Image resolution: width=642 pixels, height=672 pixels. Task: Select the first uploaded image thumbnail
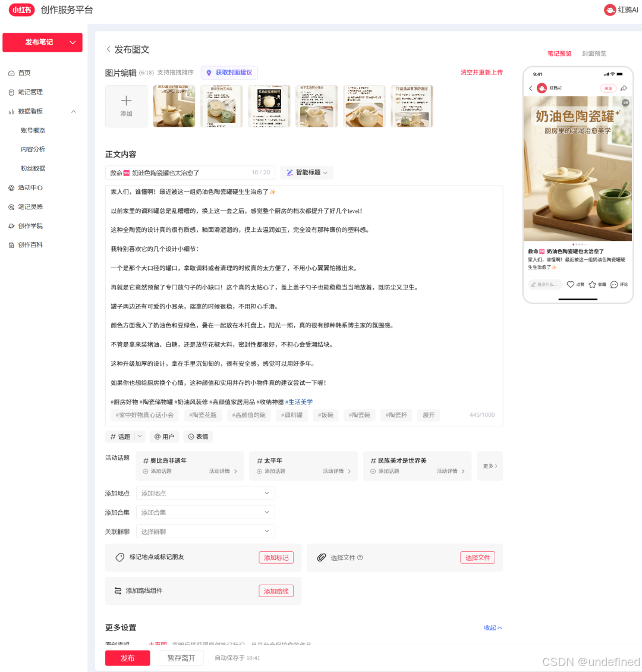click(174, 106)
